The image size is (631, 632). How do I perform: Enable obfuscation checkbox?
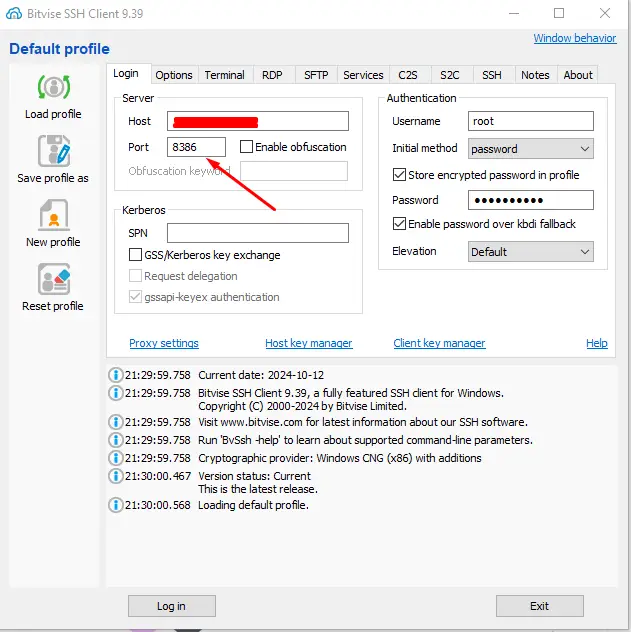coord(246,147)
